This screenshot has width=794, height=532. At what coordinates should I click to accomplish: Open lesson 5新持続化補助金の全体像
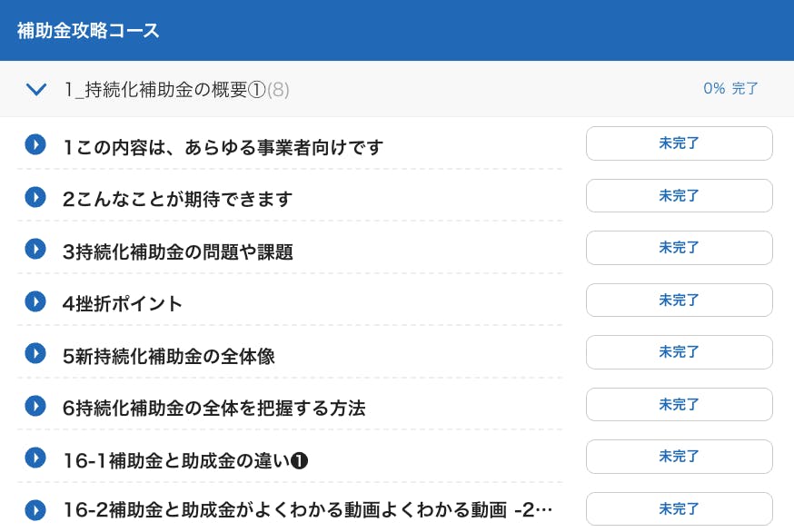[169, 356]
